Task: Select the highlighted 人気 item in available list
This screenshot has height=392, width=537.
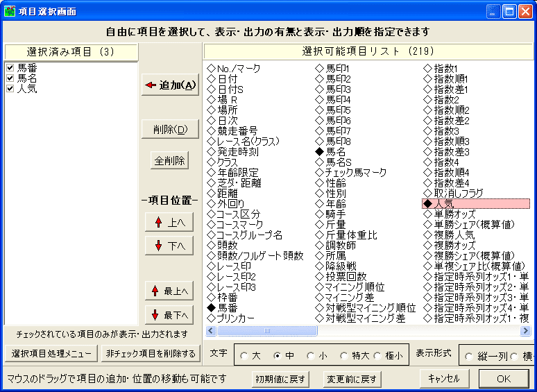Action: point(476,204)
